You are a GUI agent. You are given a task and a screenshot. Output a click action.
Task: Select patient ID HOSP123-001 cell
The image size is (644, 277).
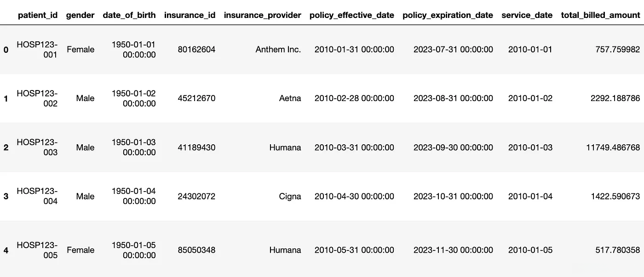click(x=37, y=50)
